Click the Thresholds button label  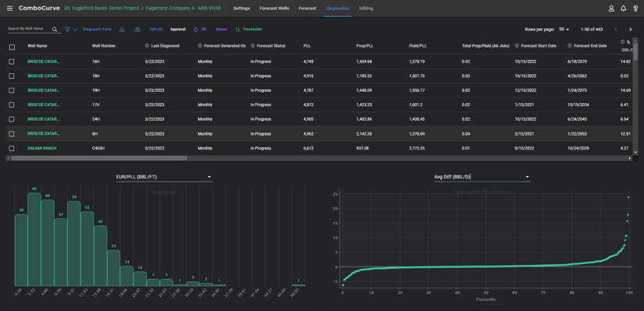click(x=252, y=29)
